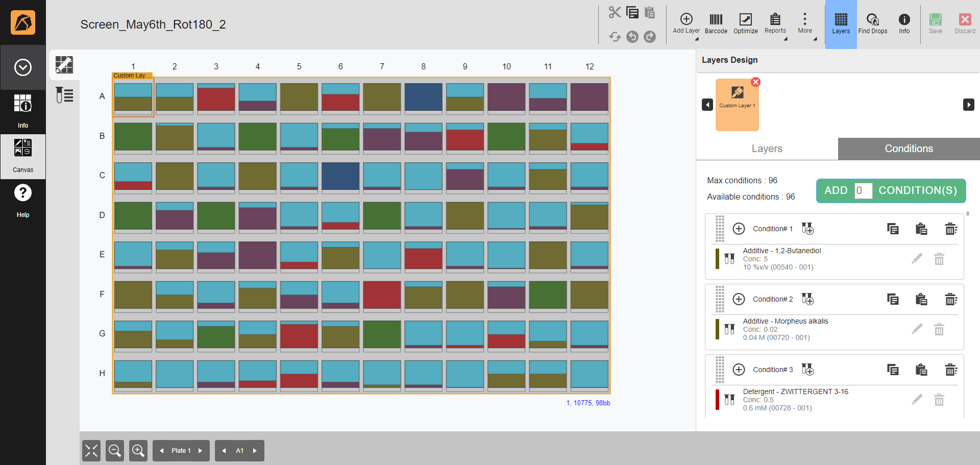Image resolution: width=980 pixels, height=465 pixels.
Task: Click the Redo arrow icon
Action: pyautogui.click(x=650, y=37)
